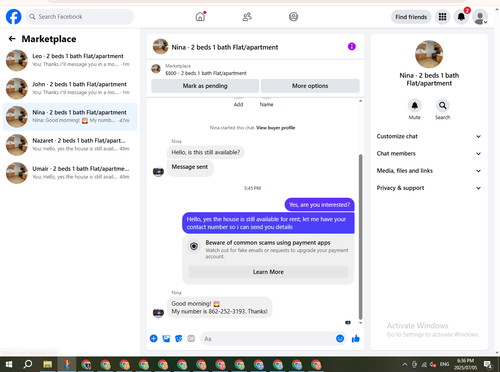
Task: Open Umair's apartment conversation
Action: click(70, 173)
